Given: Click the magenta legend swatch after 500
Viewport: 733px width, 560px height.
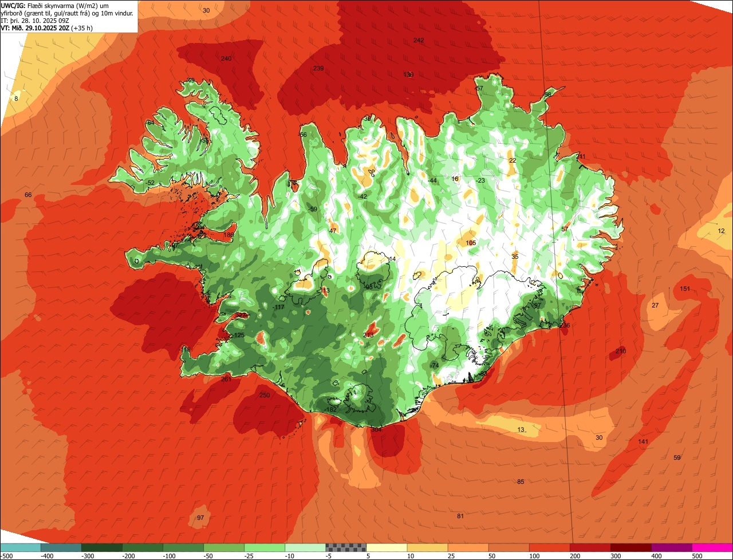Looking at the screenshot, I should point(712,547).
